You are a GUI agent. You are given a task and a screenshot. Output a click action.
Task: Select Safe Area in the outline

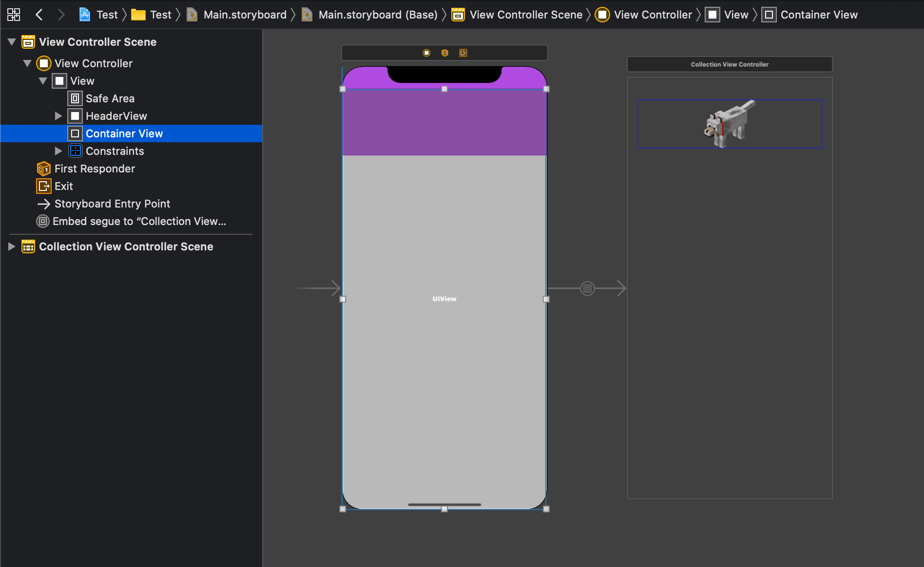pyautogui.click(x=132, y=98)
